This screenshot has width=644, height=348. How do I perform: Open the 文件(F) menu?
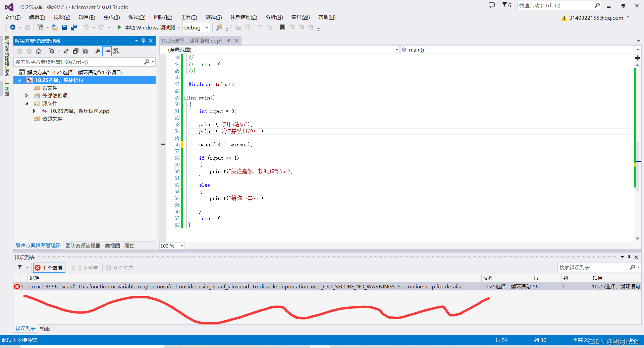13,17
